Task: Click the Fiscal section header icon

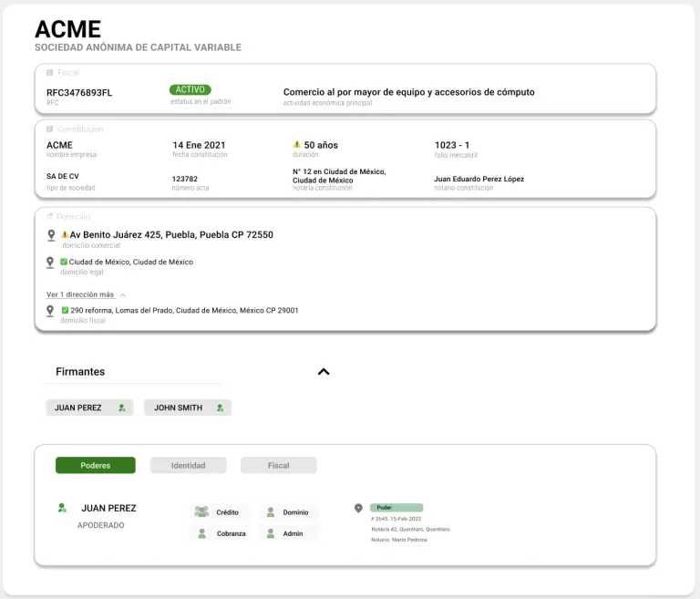Action: point(50,73)
